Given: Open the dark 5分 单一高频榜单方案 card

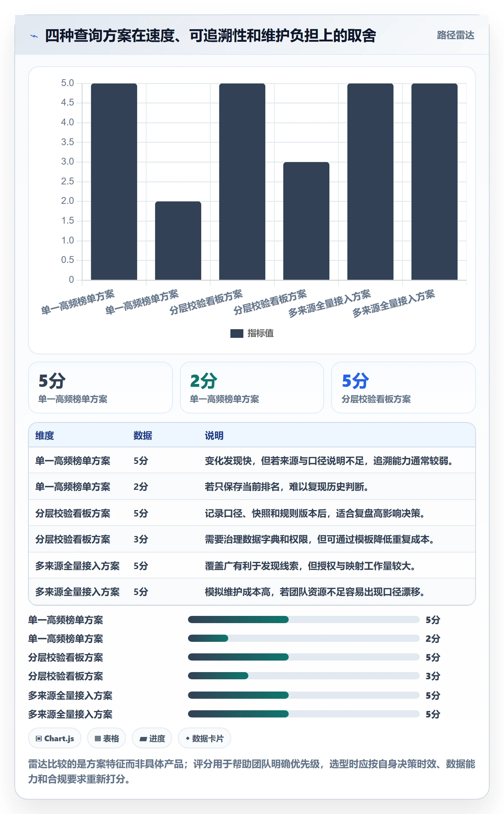Looking at the screenshot, I should point(100,388).
